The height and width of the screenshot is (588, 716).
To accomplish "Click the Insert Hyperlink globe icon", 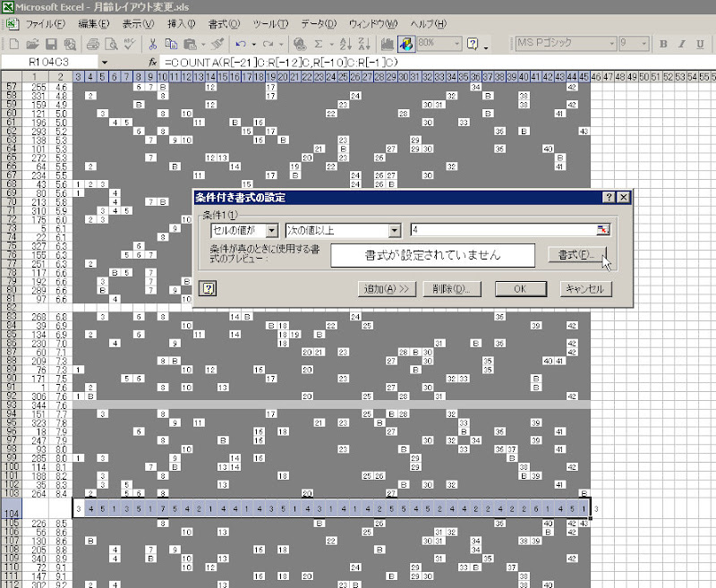I will pos(300,44).
